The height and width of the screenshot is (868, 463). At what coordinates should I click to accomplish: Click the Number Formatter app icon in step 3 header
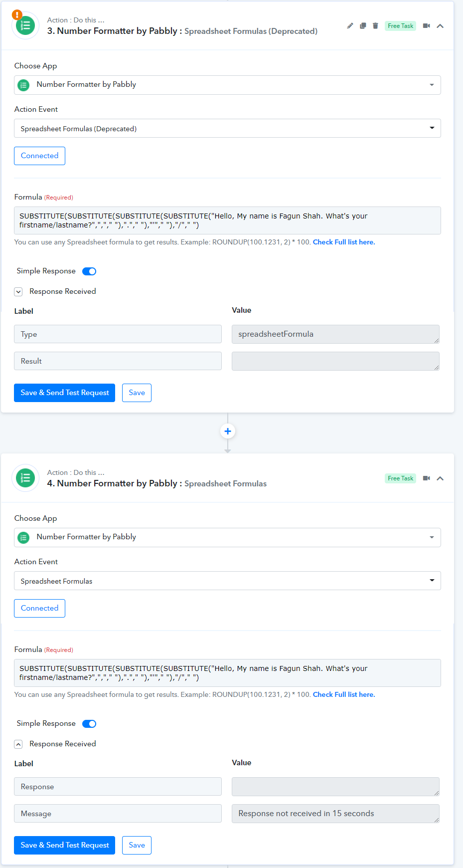(x=25, y=25)
